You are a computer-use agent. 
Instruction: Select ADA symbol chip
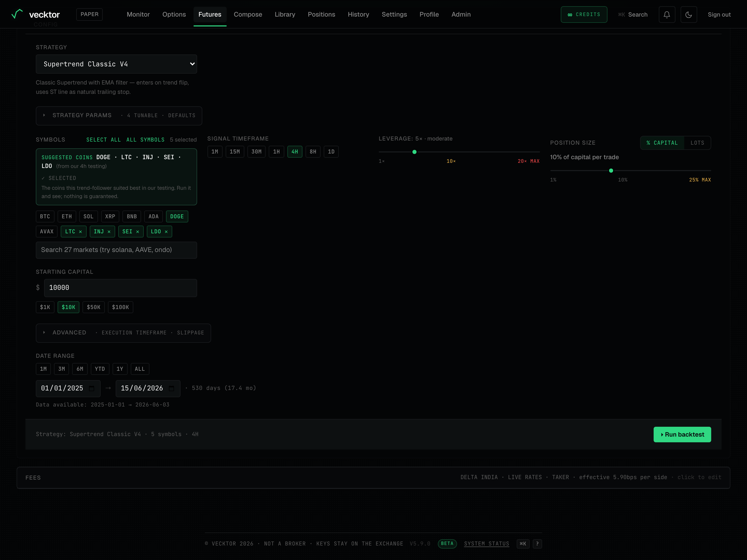click(153, 217)
